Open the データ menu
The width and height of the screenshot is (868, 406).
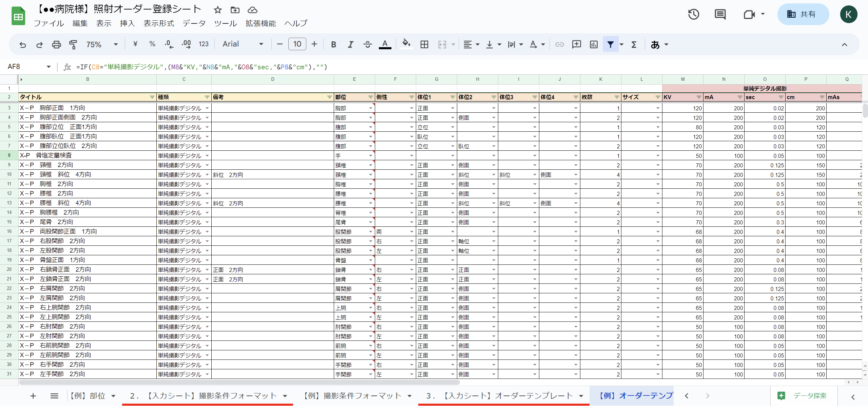click(194, 23)
